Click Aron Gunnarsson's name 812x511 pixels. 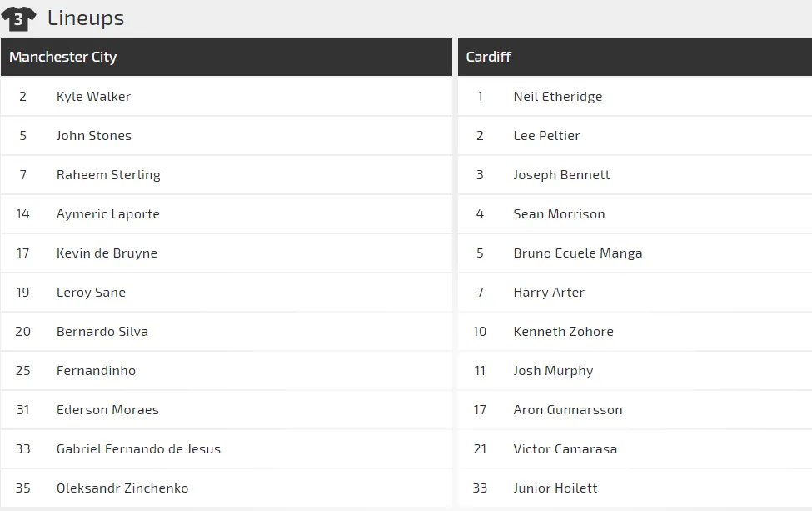tap(568, 410)
